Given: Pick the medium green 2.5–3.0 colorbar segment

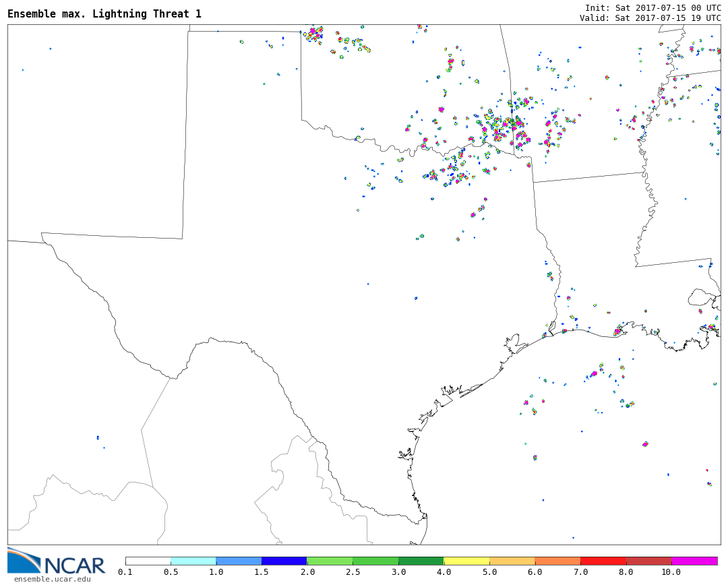Looking at the screenshot, I should point(375,561).
